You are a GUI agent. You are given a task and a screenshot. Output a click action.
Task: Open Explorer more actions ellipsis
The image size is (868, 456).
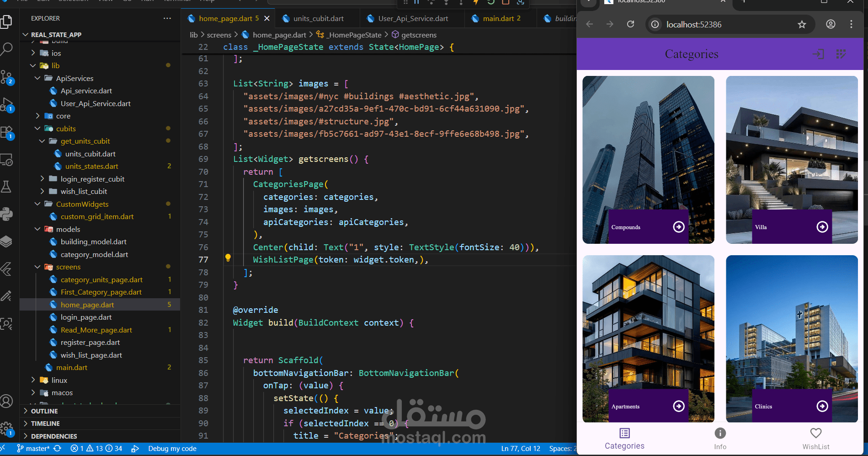[x=167, y=18]
